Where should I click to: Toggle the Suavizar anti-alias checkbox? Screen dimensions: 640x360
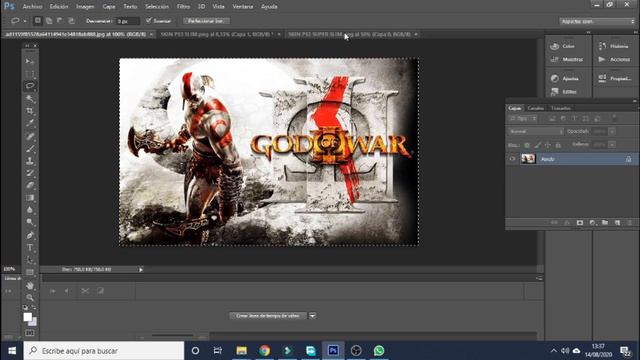[x=149, y=20]
